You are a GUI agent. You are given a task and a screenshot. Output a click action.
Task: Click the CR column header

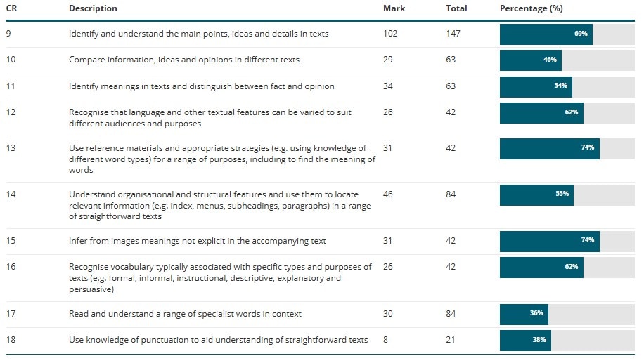(x=11, y=8)
